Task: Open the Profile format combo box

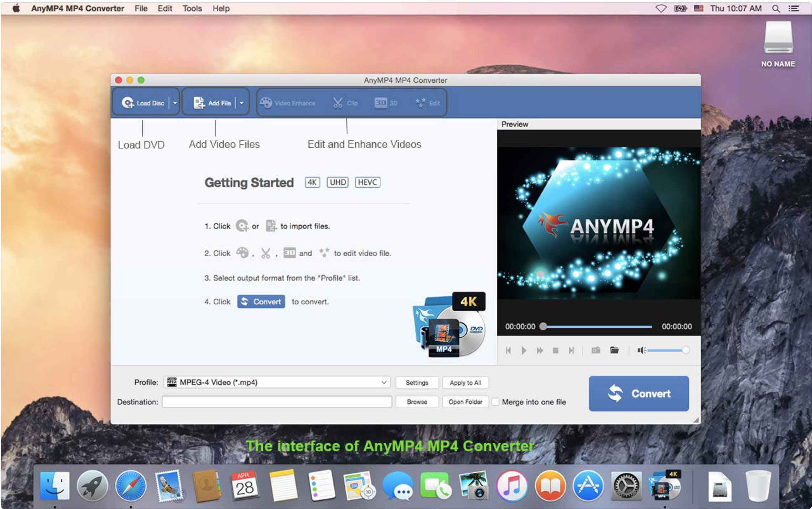Action: [277, 382]
